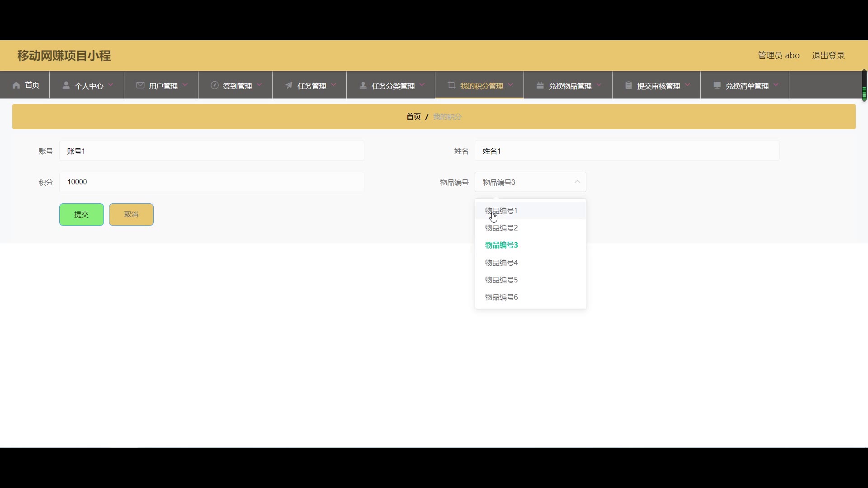Click the monitor icon for 兑换清单管理
This screenshot has width=868, height=488.
[x=717, y=85]
